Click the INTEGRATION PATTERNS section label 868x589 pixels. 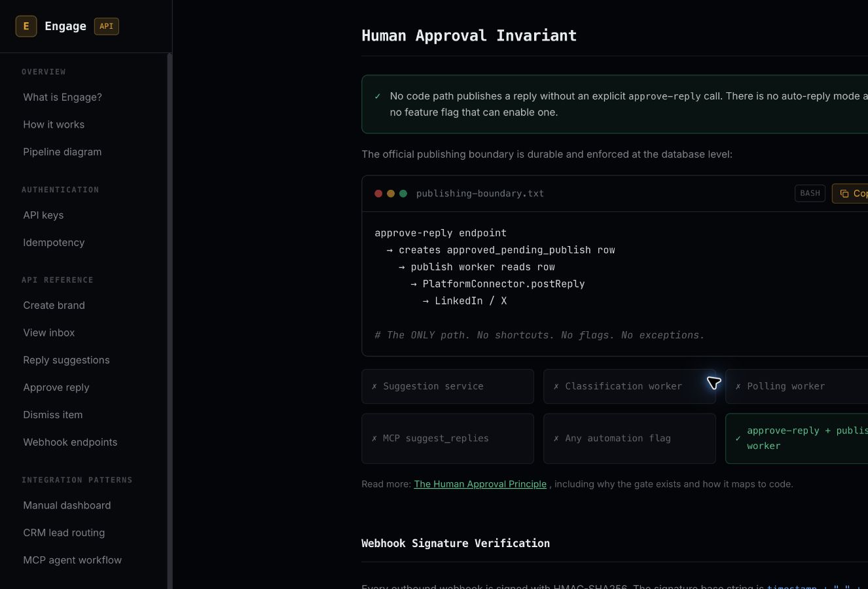coord(77,480)
